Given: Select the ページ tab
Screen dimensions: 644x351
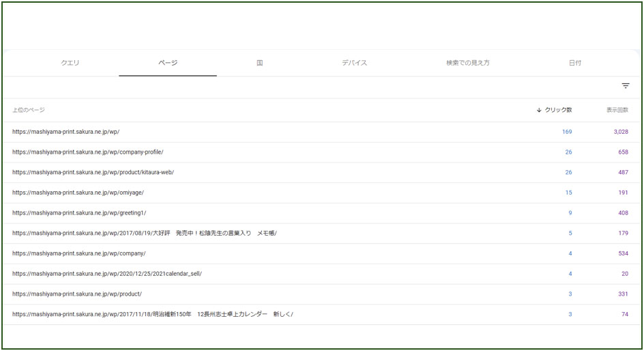Looking at the screenshot, I should (x=168, y=63).
